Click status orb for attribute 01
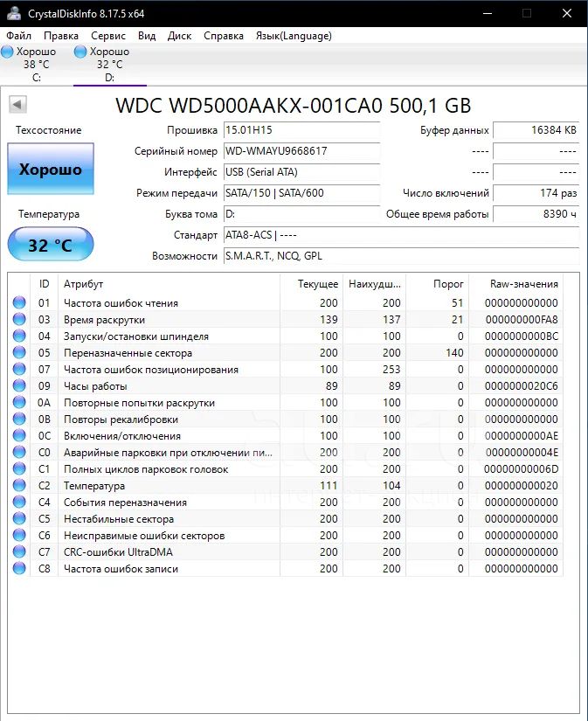The image size is (588, 721). point(19,302)
